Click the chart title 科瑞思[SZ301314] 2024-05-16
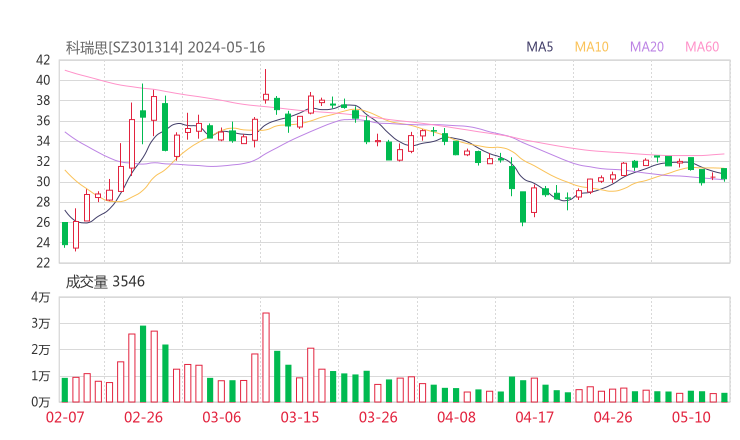This screenshot has height=440, width=740. [165, 47]
